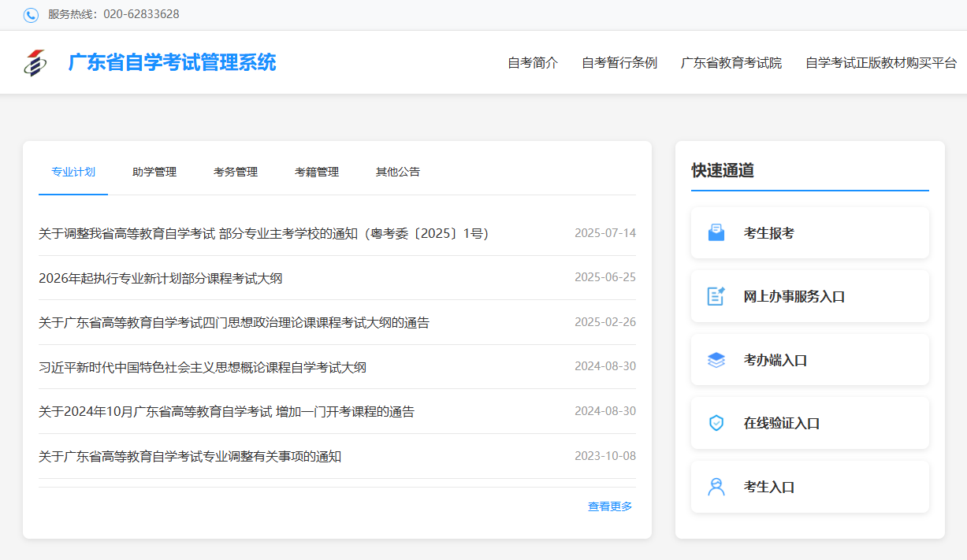Select the 考籍管理 tab
Viewport: 967px width, 560px height.
coord(317,172)
